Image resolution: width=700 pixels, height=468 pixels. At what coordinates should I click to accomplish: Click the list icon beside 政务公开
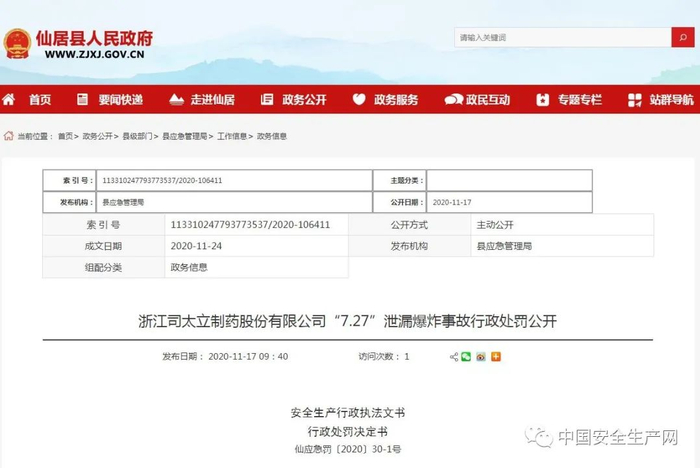tap(267, 99)
